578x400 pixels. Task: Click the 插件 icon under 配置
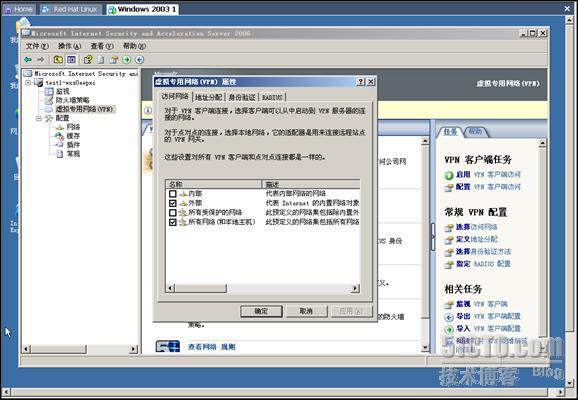59,145
